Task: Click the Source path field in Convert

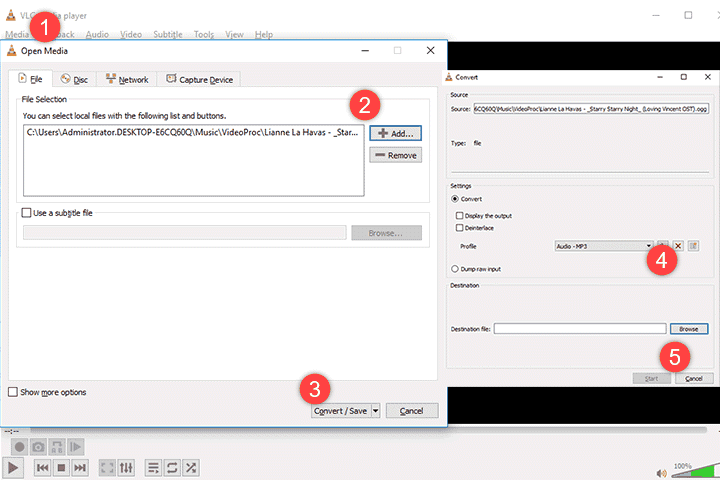Action: (x=591, y=109)
